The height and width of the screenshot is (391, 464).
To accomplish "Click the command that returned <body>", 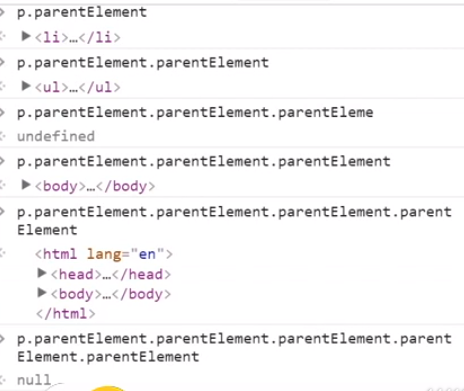I will tap(204, 162).
